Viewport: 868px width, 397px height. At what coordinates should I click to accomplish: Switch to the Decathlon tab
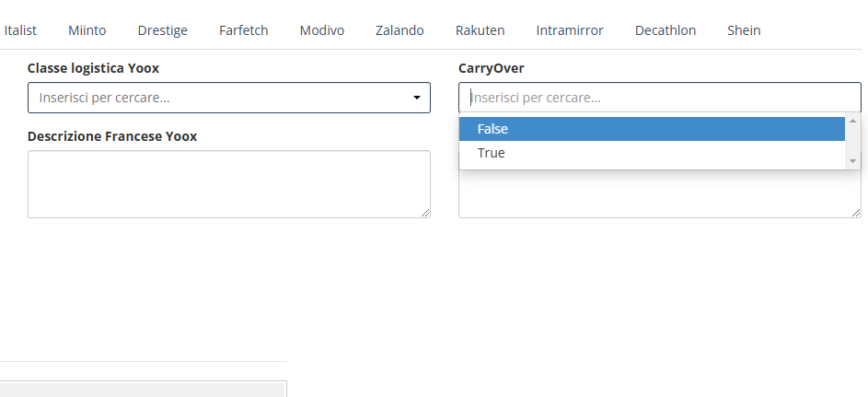click(x=665, y=30)
